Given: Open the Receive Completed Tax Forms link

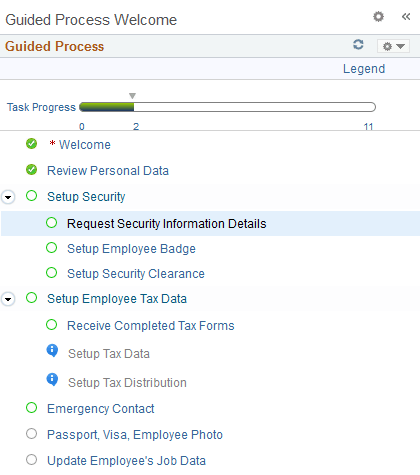Looking at the screenshot, I should [x=151, y=326].
